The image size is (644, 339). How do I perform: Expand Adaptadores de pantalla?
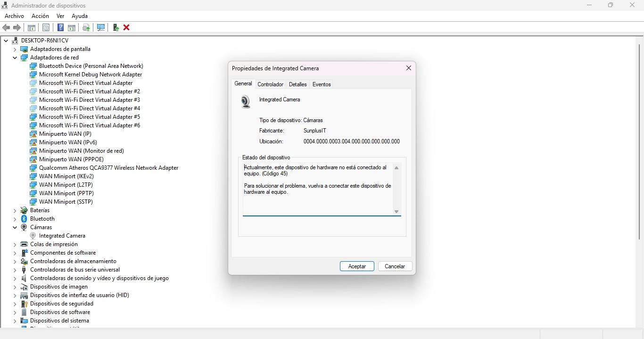point(15,49)
